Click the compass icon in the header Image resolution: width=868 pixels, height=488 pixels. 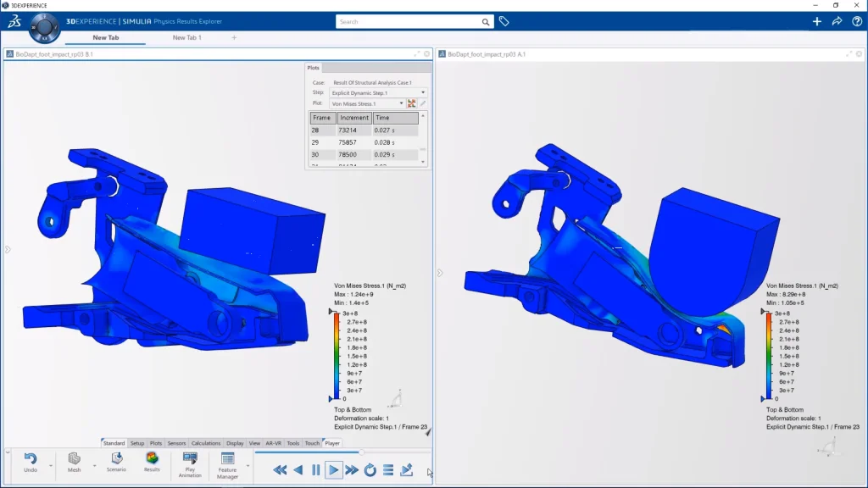43,26
